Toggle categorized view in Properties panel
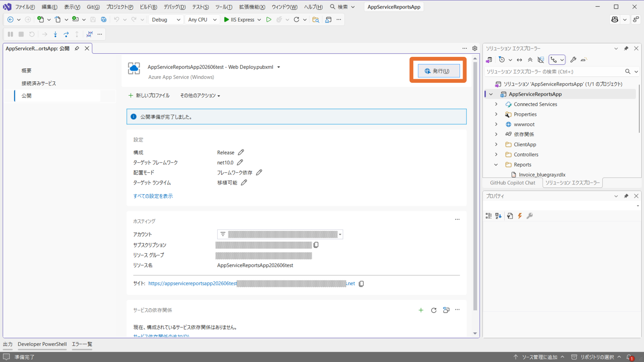Image resolution: width=644 pixels, height=362 pixels. (x=489, y=216)
